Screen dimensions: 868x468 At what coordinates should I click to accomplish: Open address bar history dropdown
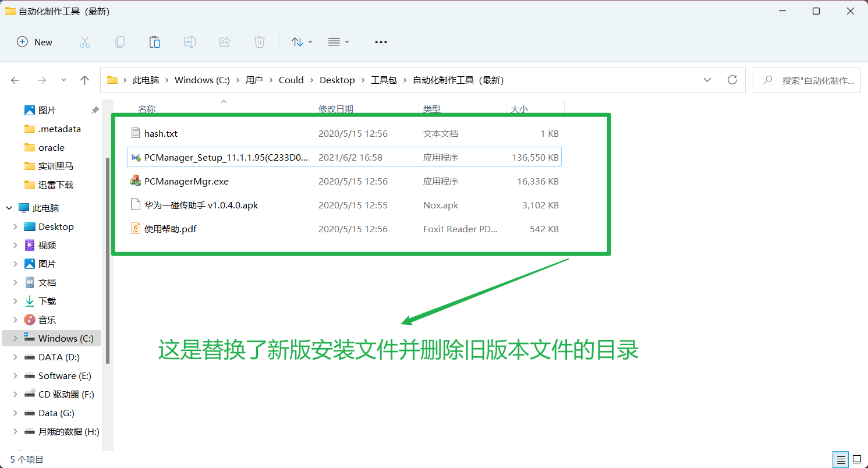[x=707, y=80]
